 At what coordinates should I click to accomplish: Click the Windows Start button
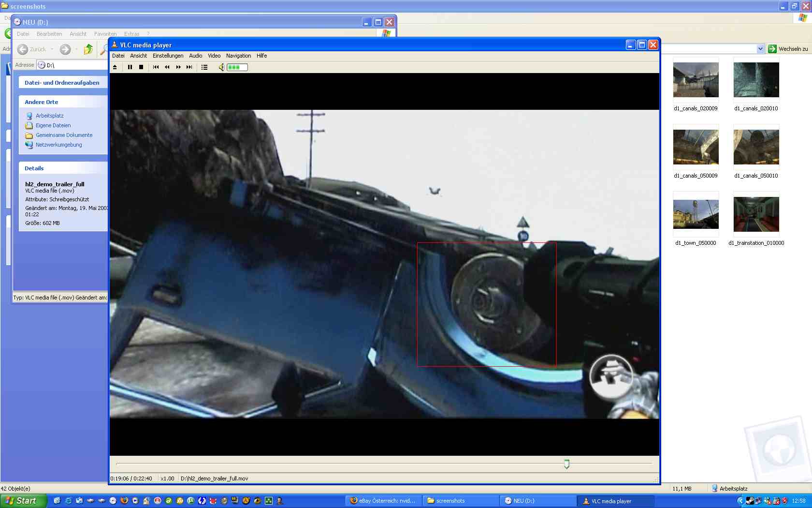click(x=24, y=501)
